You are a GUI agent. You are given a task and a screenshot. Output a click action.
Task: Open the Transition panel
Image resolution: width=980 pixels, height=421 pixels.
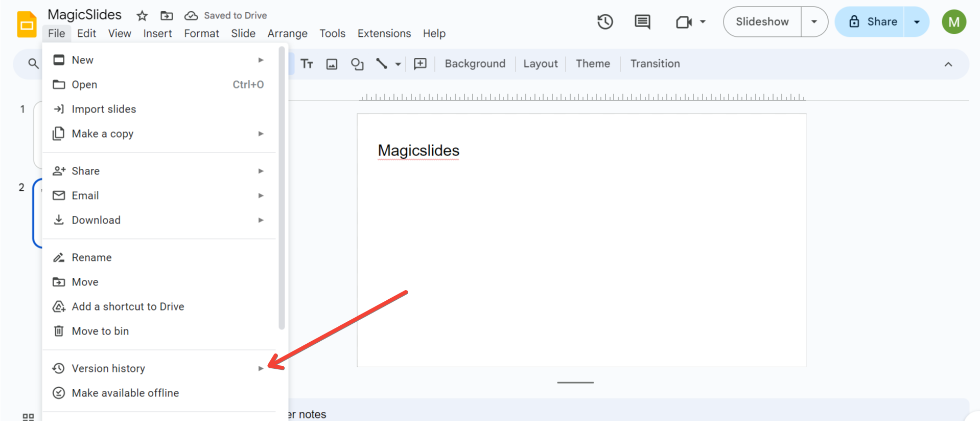[x=655, y=63]
